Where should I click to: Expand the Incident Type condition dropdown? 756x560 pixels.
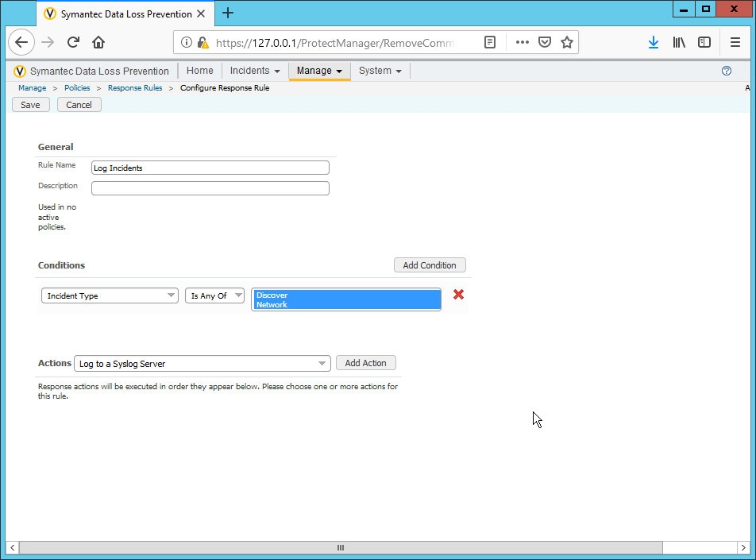pyautogui.click(x=110, y=295)
